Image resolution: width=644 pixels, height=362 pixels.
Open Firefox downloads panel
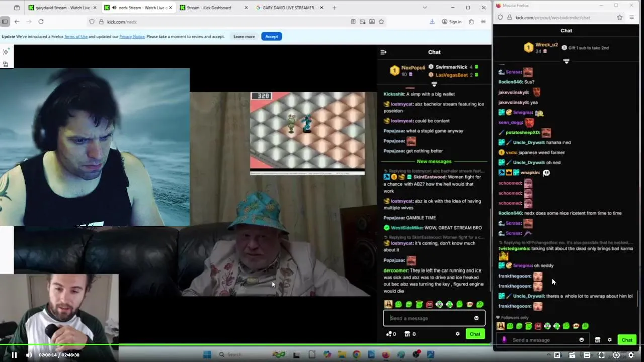click(432, 22)
